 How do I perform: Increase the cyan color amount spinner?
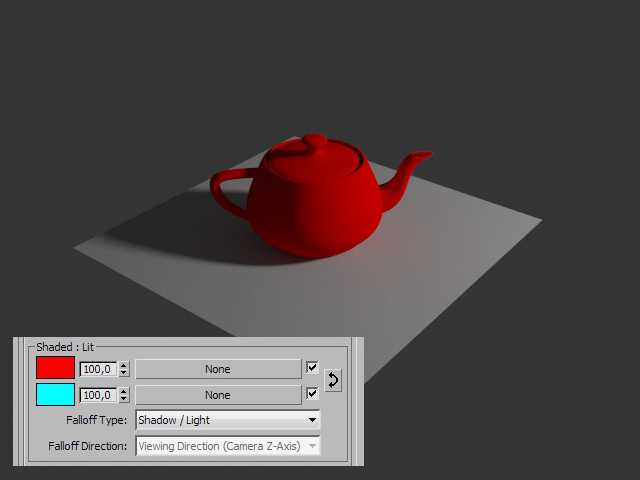point(124,391)
